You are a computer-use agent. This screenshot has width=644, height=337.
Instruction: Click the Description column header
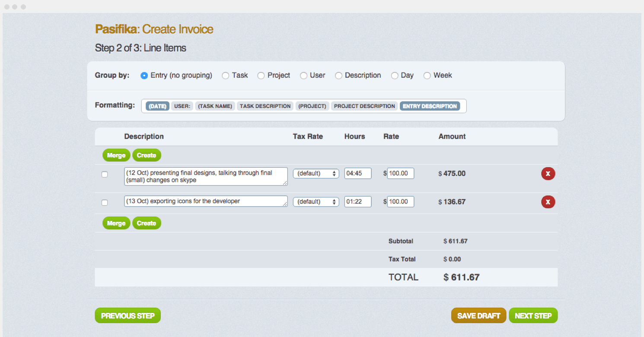coord(144,137)
